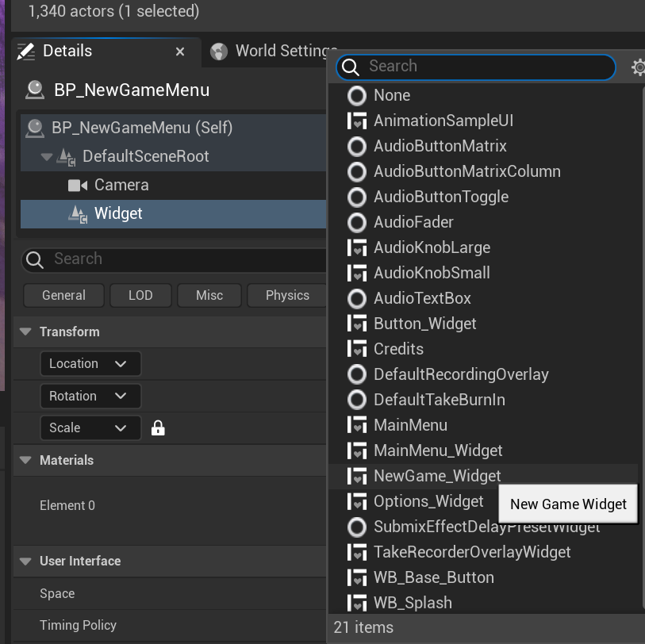Open the Location type dropdown

tap(90, 363)
